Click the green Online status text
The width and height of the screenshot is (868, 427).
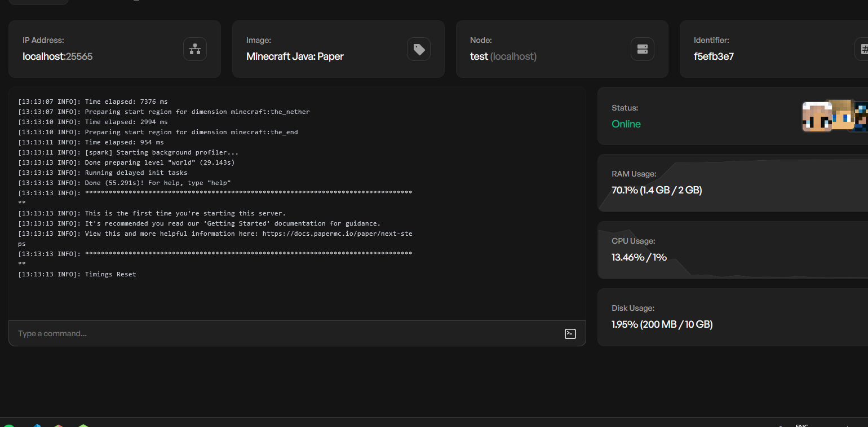[626, 124]
